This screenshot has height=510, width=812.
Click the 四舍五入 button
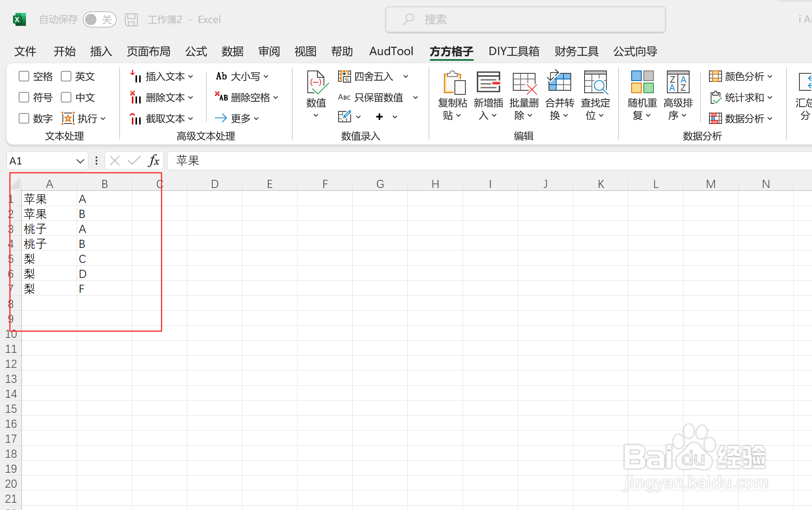[x=366, y=76]
